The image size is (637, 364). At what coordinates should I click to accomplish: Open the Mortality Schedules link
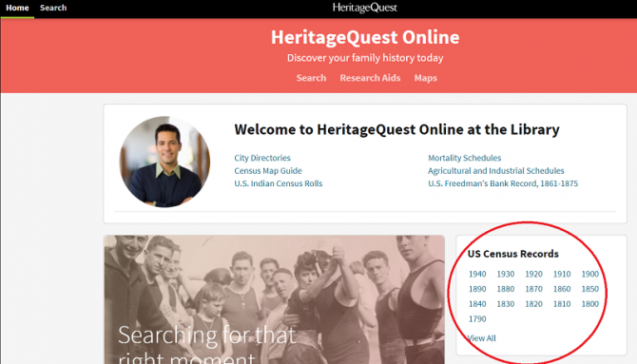[x=464, y=158]
